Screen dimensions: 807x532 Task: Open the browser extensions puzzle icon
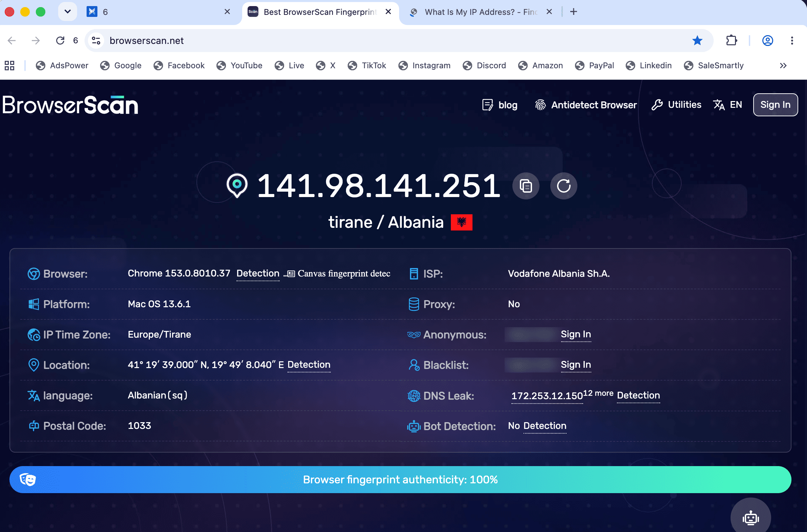[731, 41]
